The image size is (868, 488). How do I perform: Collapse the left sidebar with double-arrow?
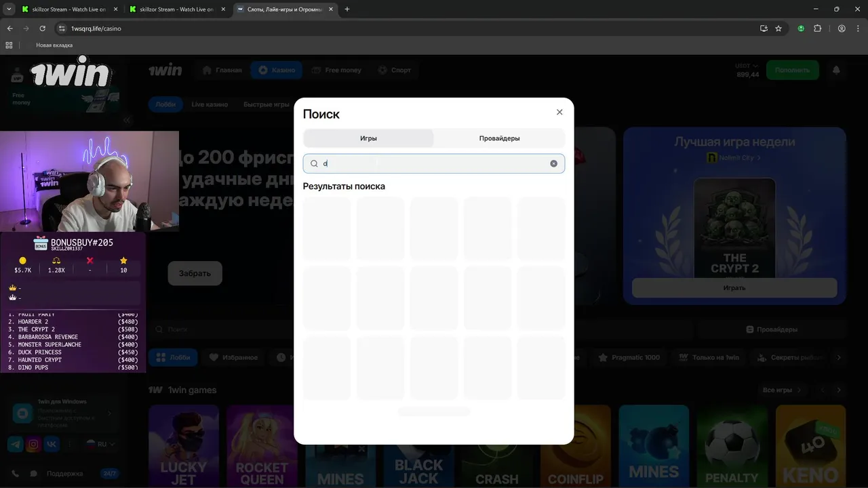click(x=127, y=120)
